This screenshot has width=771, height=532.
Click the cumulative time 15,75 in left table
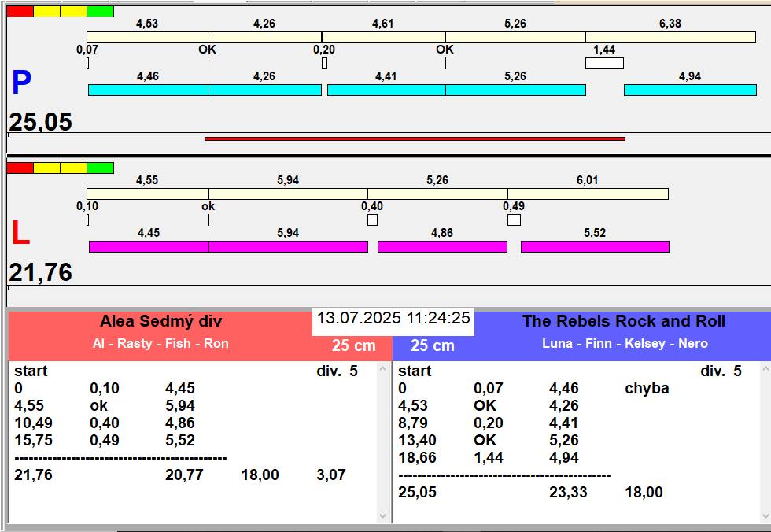click(33, 440)
